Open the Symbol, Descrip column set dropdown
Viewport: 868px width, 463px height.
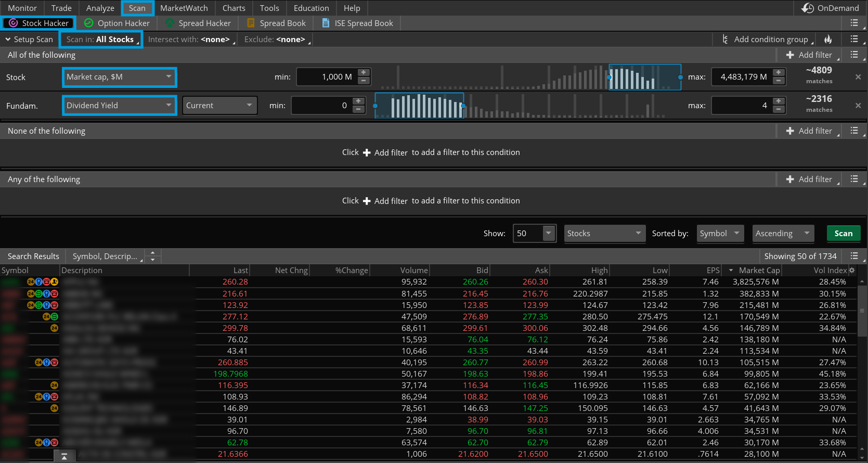point(105,256)
